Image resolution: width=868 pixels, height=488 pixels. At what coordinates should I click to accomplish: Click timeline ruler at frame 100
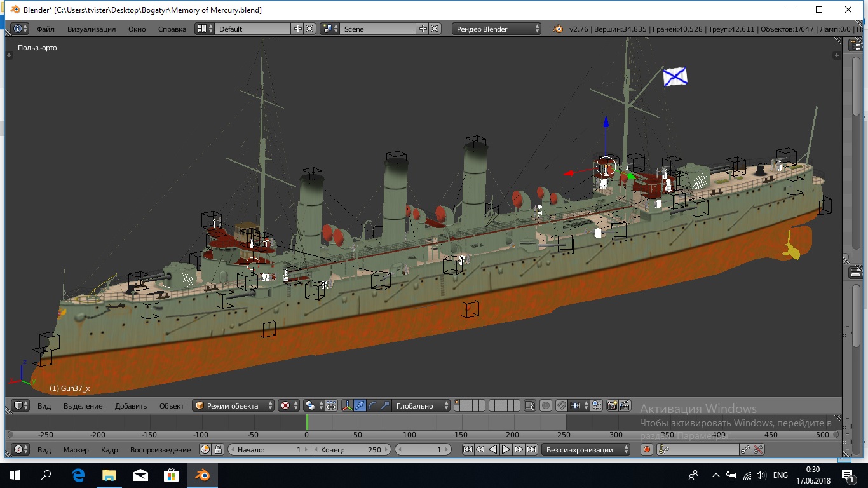point(409,435)
